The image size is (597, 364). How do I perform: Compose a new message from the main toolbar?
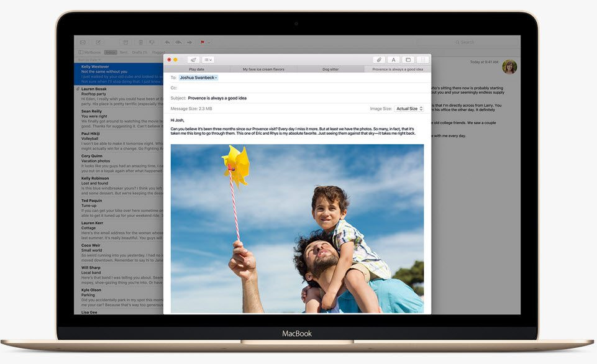coord(98,42)
